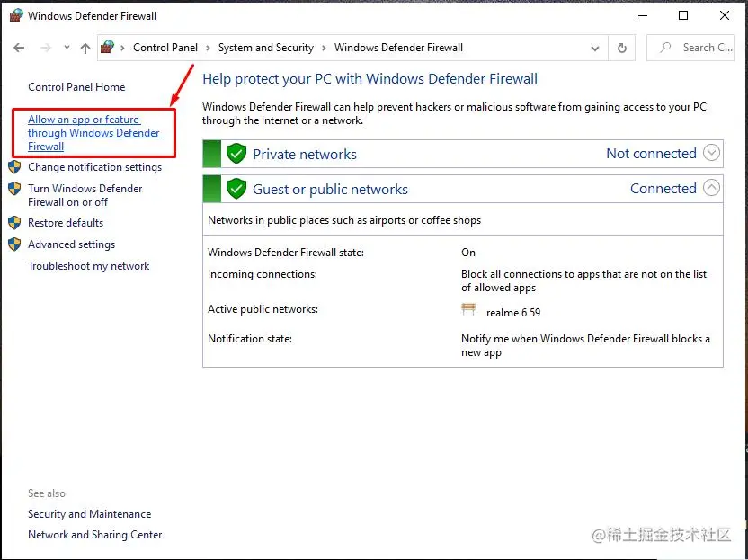Open the recent locations dropdown arrow
Screen dimensions: 748x560
point(67,48)
